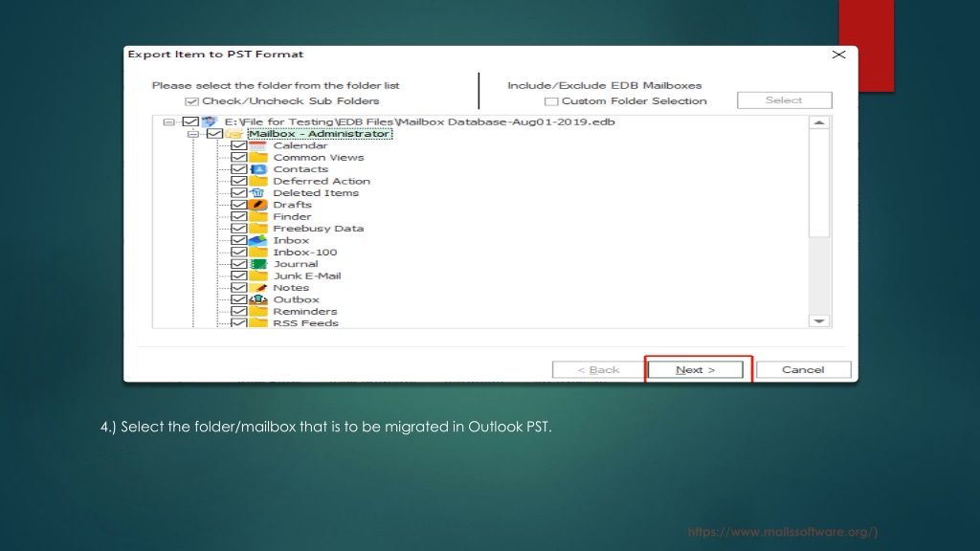Click the Inbox-100 folder icon
The height and width of the screenshot is (551, 980).
pyautogui.click(x=257, y=253)
